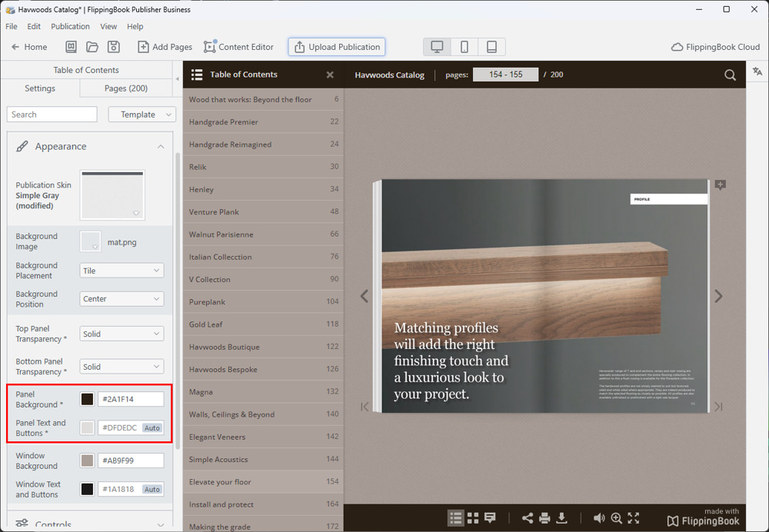Click Window Text and Buttons color swatch
Screen dimensions: 769x532
click(88, 489)
